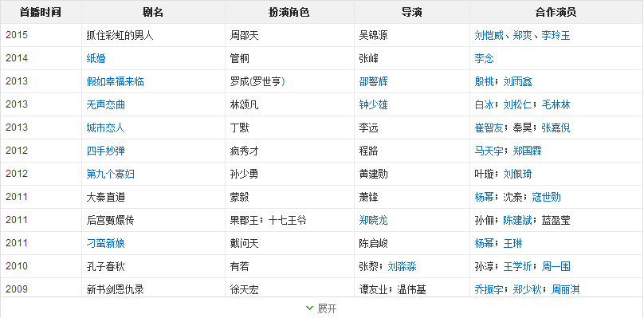Open the 无声恋曲 drama link
644x318 pixels.
tap(105, 104)
